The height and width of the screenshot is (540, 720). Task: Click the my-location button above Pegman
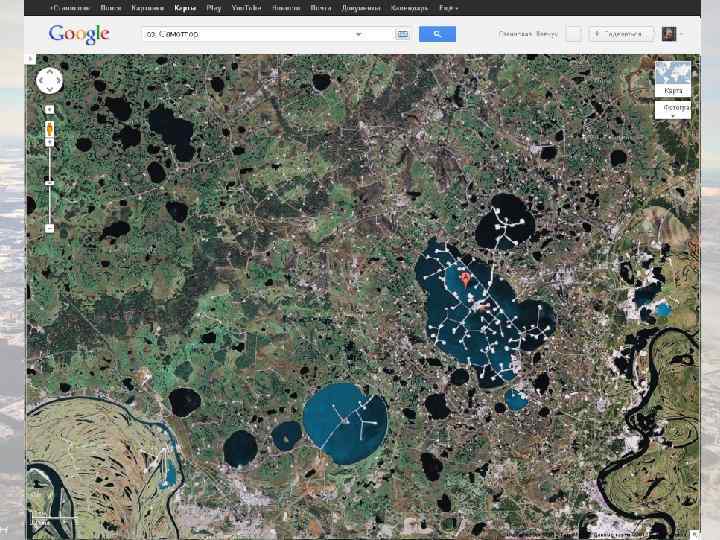point(50,109)
